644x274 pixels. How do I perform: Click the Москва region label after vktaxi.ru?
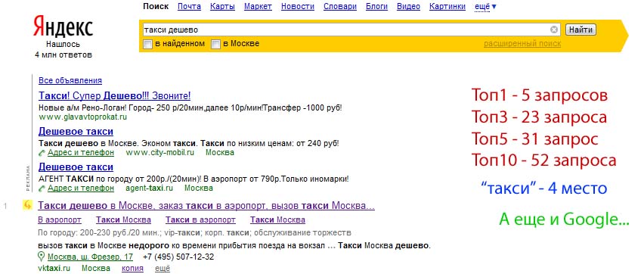point(96,269)
